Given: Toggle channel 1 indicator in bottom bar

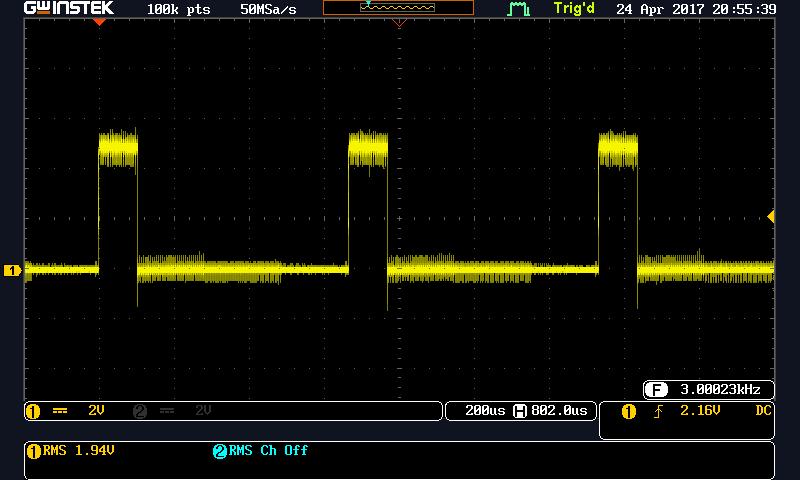Looking at the screenshot, I should (32, 411).
